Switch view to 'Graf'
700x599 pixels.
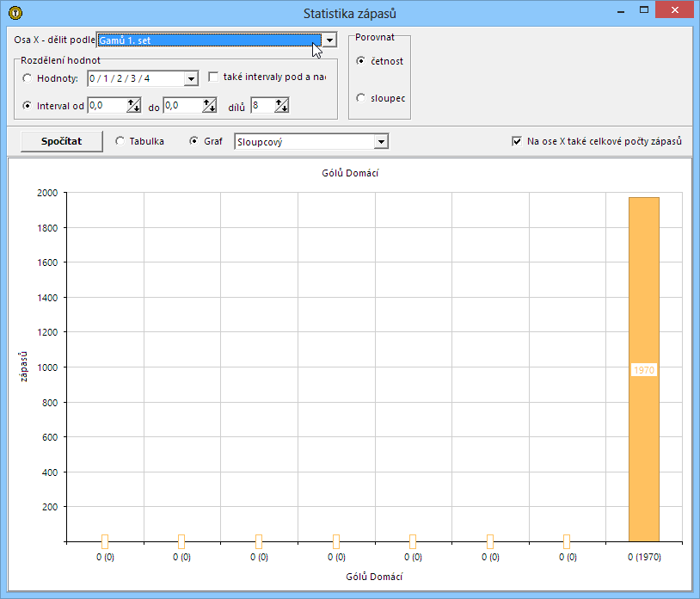(x=193, y=141)
